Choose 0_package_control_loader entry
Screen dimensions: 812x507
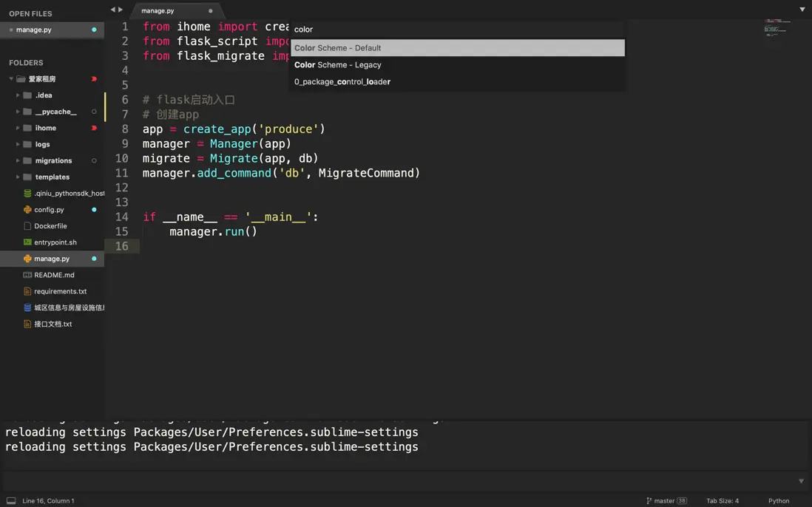coord(457,82)
